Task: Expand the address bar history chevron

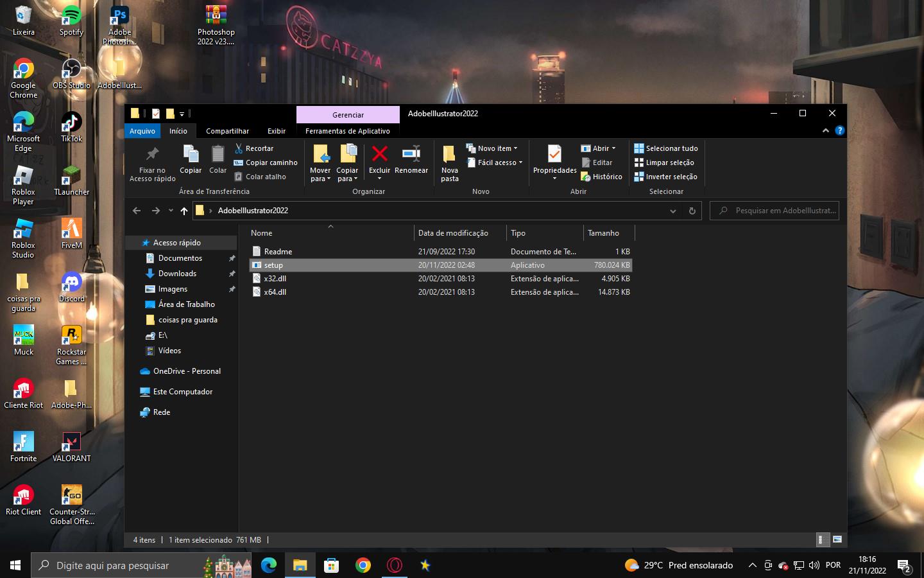Action: [x=672, y=211]
